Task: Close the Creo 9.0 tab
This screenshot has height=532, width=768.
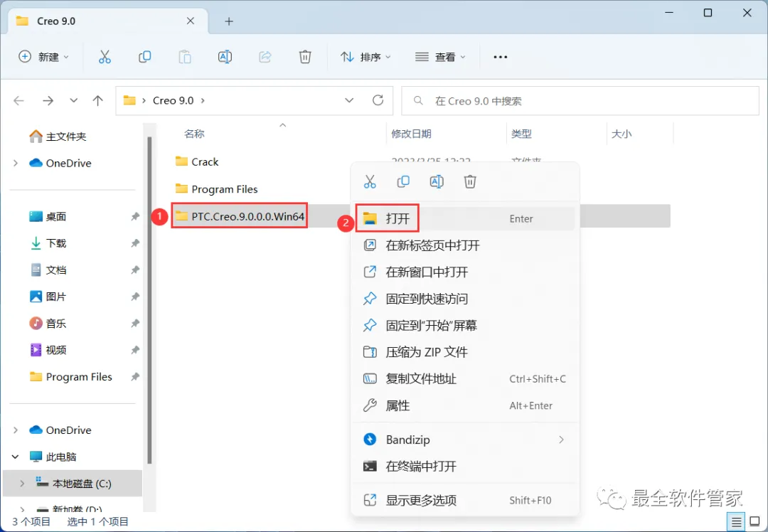Action: point(191,21)
